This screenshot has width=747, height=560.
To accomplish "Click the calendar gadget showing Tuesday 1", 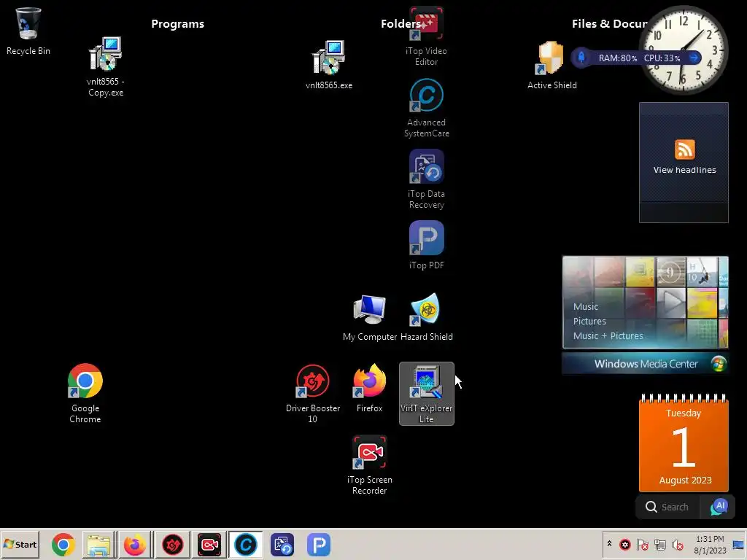I will pyautogui.click(x=684, y=443).
